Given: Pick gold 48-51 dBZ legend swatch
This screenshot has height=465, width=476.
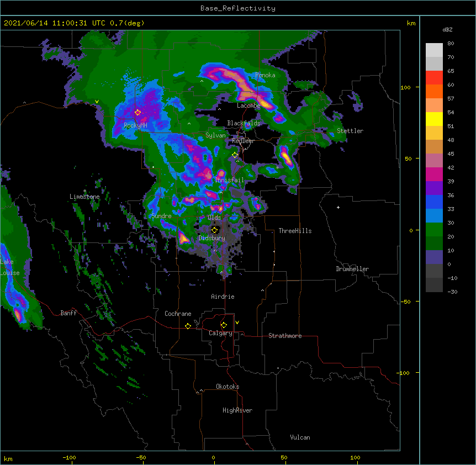Looking at the screenshot, I should point(434,133).
